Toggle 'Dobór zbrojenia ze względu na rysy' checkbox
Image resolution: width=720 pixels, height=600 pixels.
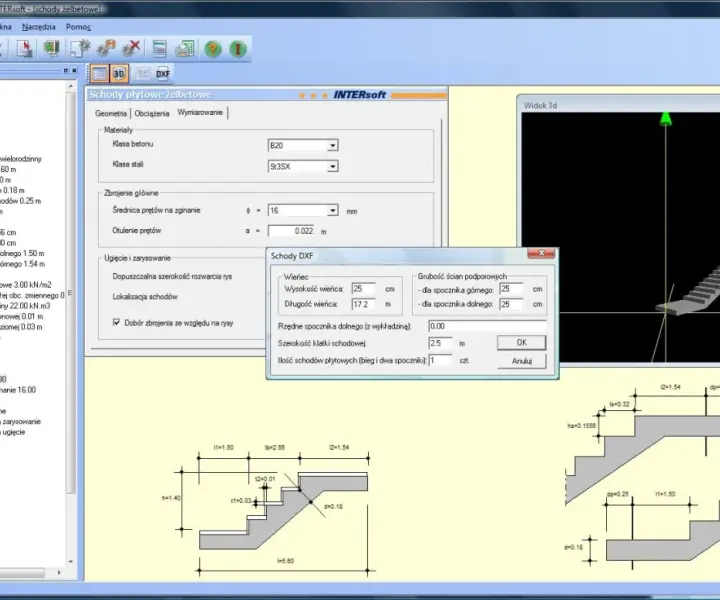click(x=117, y=322)
